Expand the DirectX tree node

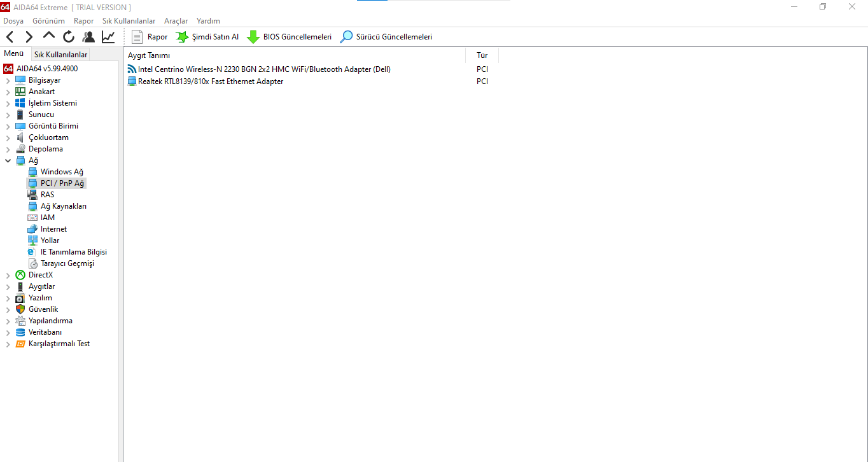coord(8,275)
